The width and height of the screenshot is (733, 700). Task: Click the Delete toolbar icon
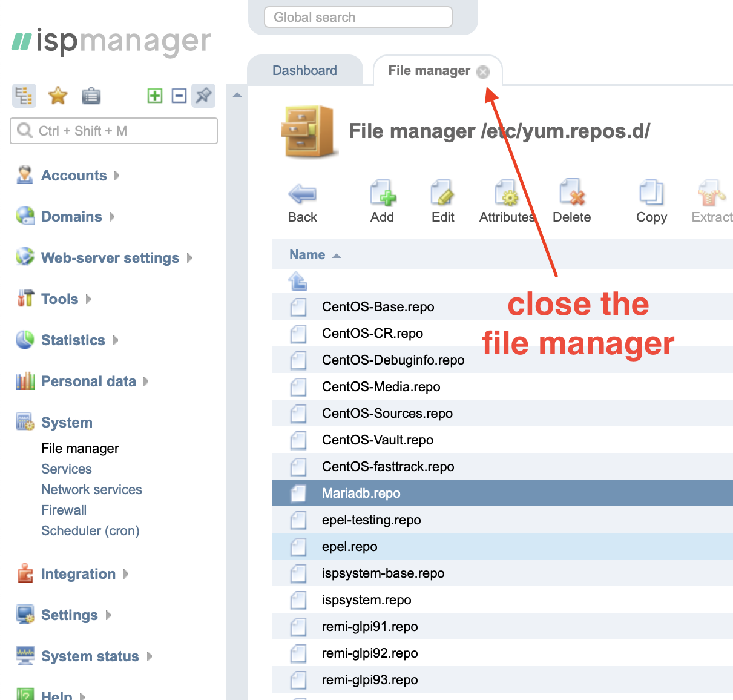(x=572, y=193)
